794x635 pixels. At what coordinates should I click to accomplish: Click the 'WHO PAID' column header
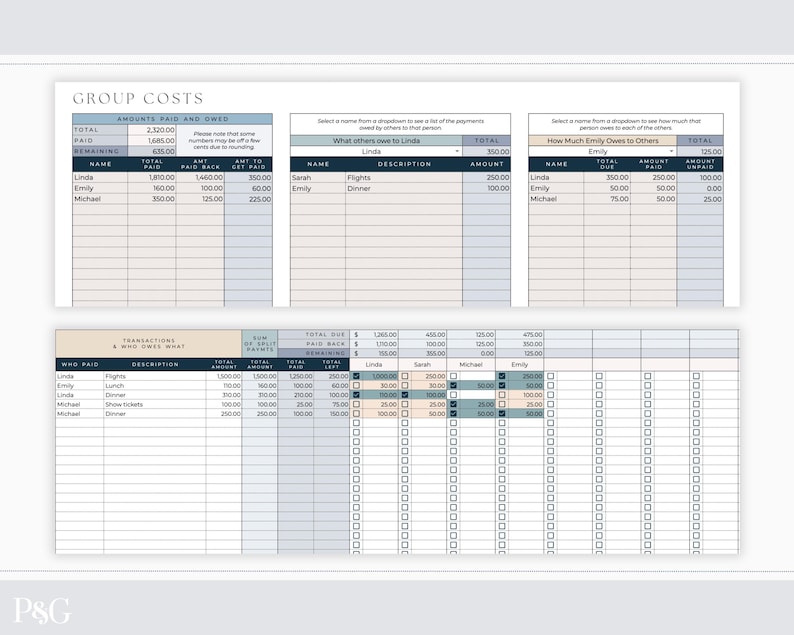point(80,365)
